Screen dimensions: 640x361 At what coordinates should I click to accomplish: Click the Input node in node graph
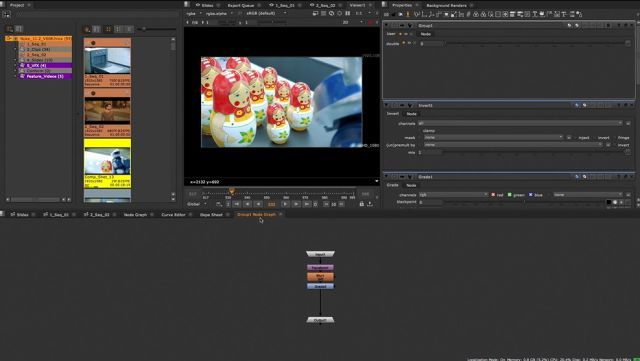click(x=320, y=254)
